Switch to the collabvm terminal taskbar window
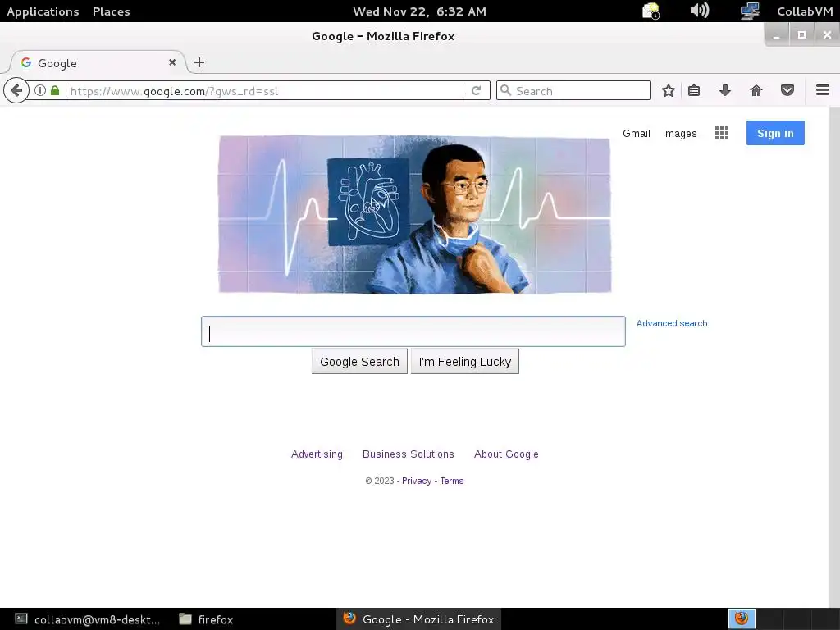Viewport: 840px width, 630px height. tap(87, 619)
